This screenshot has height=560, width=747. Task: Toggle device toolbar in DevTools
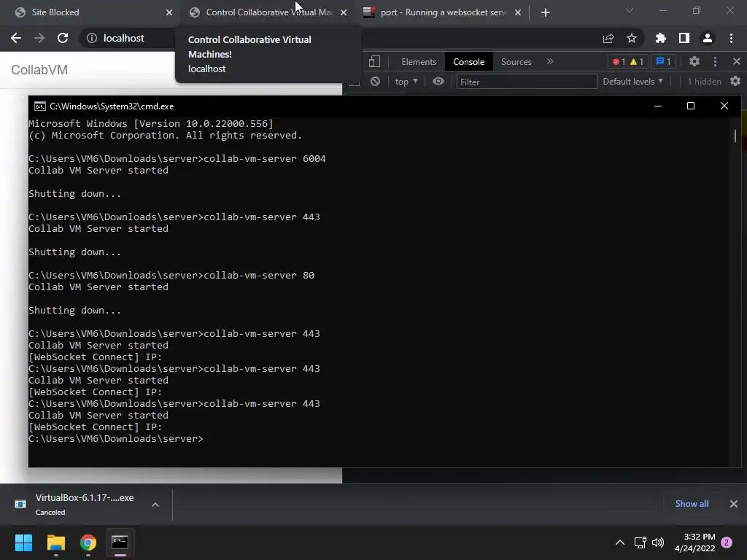pyautogui.click(x=374, y=61)
